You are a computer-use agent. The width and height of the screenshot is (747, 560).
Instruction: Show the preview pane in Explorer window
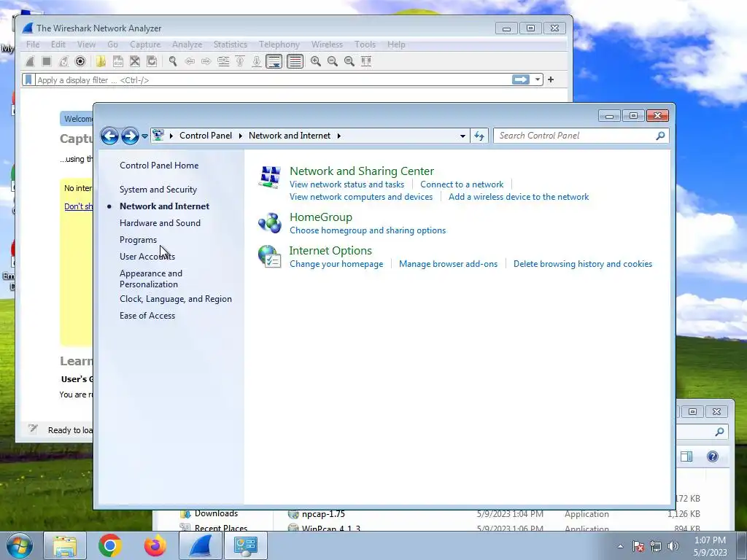686,456
